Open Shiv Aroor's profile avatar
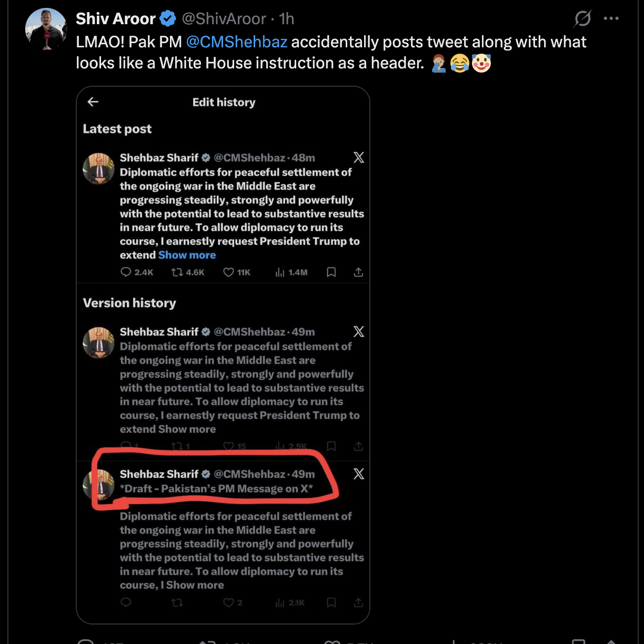 pyautogui.click(x=46, y=29)
